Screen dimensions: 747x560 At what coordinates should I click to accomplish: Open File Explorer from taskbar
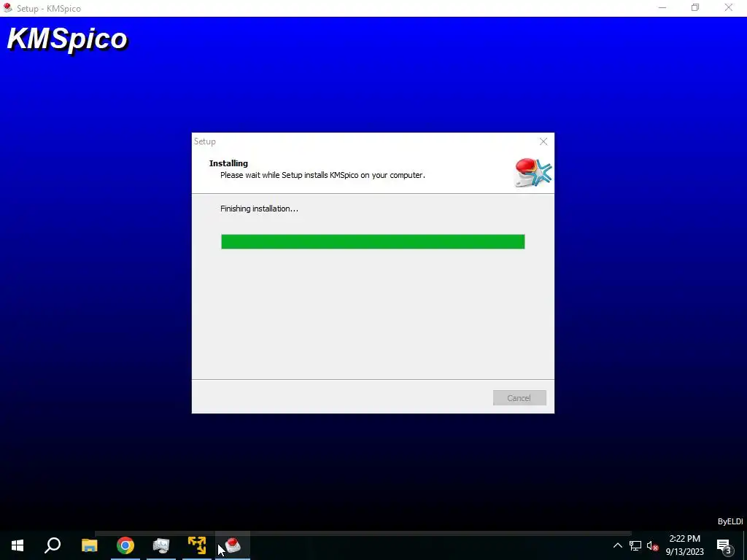click(89, 545)
